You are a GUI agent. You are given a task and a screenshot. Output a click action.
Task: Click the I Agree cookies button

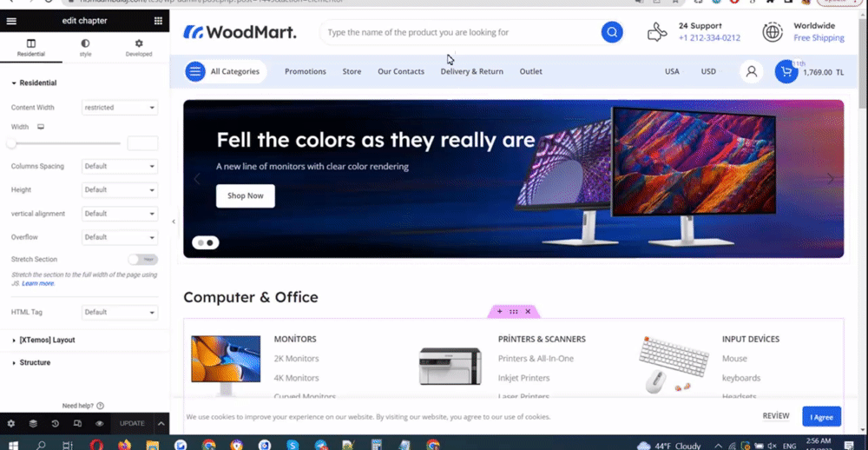(x=821, y=417)
